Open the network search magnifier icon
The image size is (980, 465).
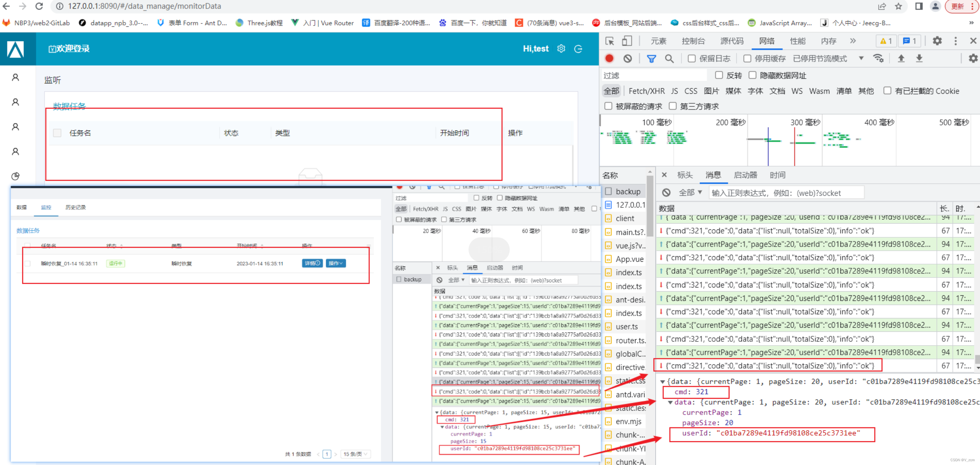[x=669, y=58]
